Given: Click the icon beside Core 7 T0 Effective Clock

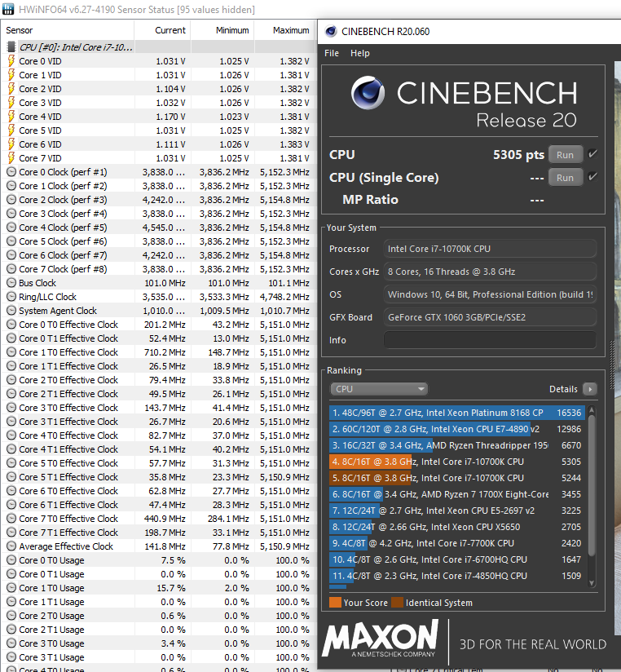Looking at the screenshot, I should tap(11, 519).
